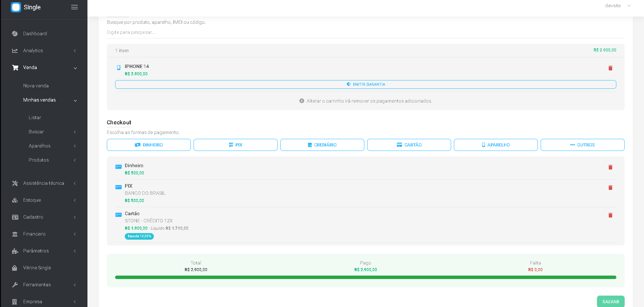Click the green payment progress bar
Viewport: 644px width, 307px height.
[x=366, y=277]
